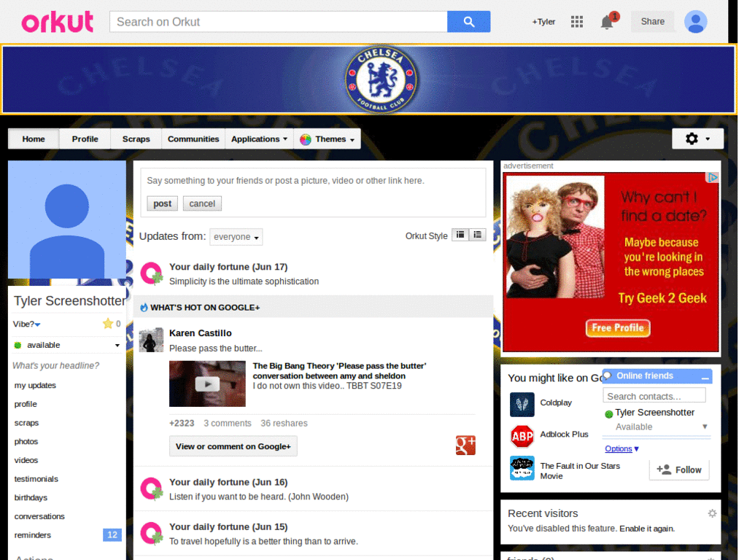Open the Google apps grid icon
Viewport: 747px width, 560px height.
point(577,21)
